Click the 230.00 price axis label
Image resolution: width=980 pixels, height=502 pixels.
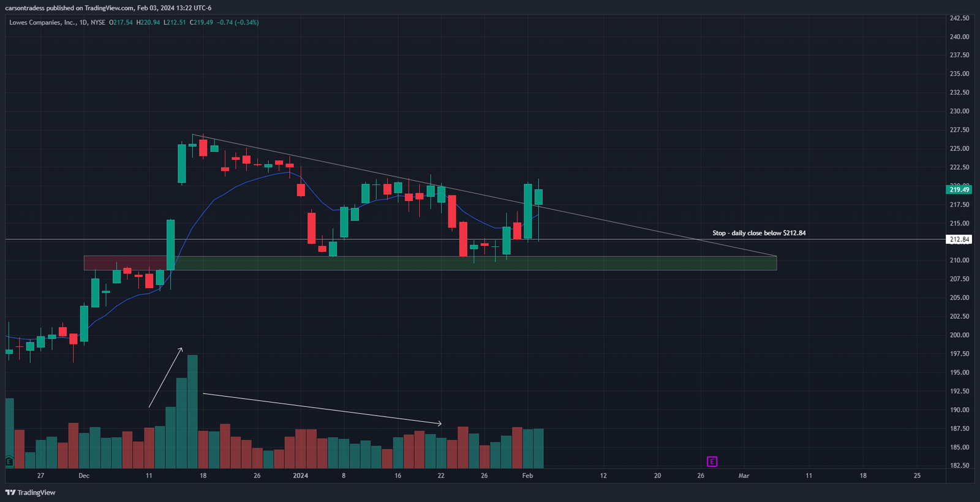(959, 111)
